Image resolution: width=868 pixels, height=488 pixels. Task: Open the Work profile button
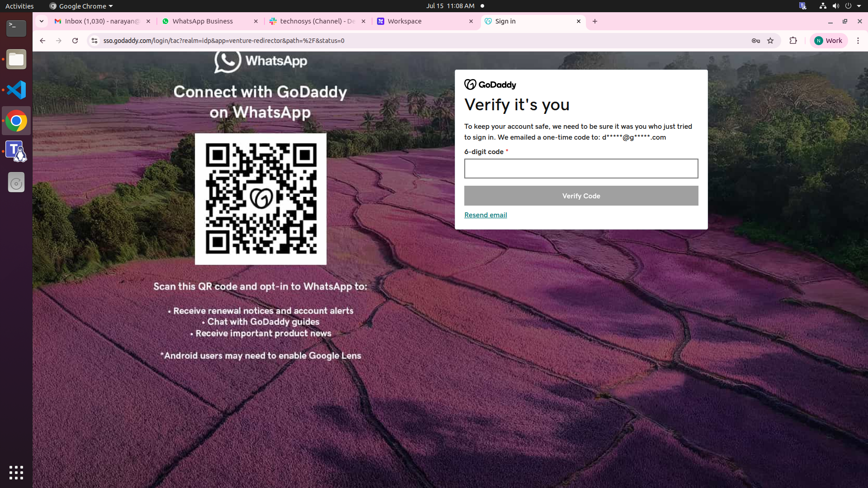829,41
